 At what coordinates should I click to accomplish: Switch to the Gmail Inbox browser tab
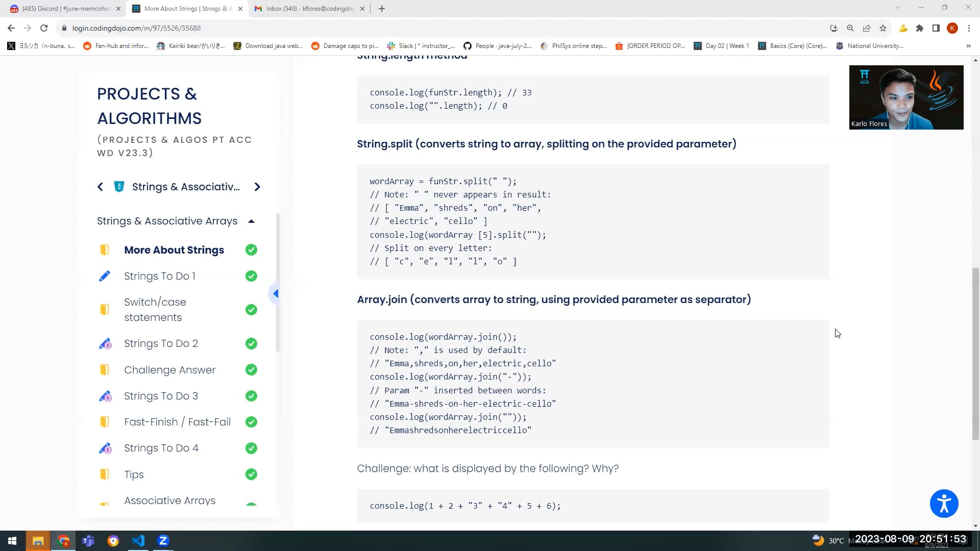pyautogui.click(x=310, y=9)
